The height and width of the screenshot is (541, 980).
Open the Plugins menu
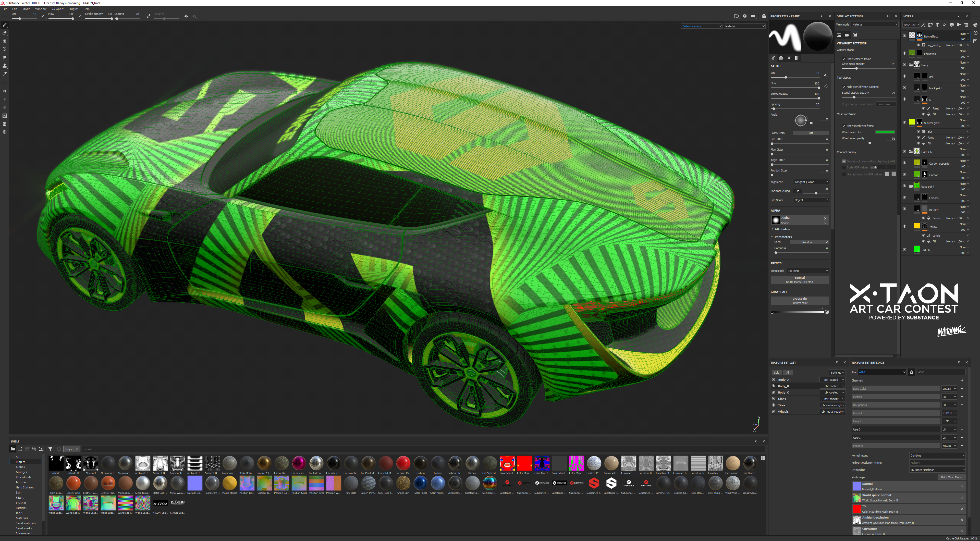coord(73,9)
